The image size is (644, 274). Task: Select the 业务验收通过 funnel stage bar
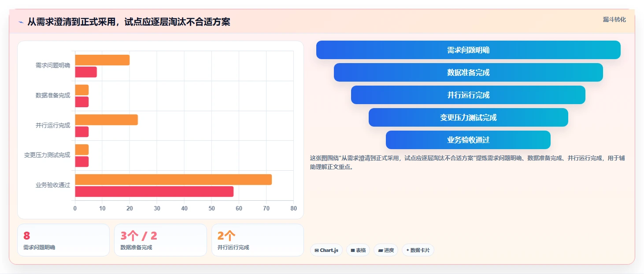click(468, 140)
